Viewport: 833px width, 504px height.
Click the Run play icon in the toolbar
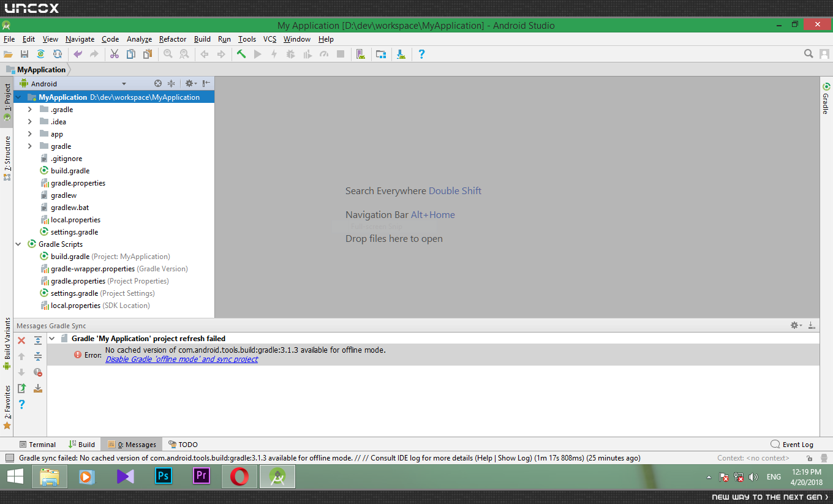pyautogui.click(x=258, y=55)
